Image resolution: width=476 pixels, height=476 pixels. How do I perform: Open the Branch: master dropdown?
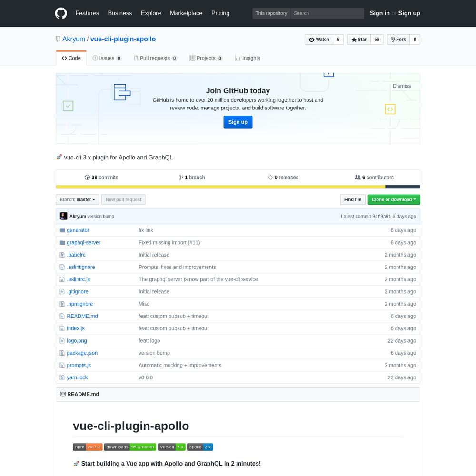78,199
